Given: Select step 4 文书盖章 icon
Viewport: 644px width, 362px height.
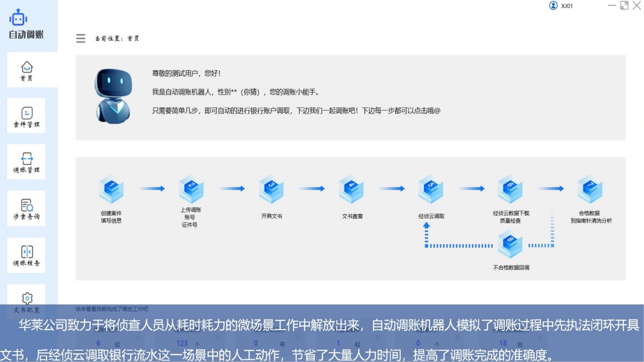Looking at the screenshot, I should click(351, 189).
